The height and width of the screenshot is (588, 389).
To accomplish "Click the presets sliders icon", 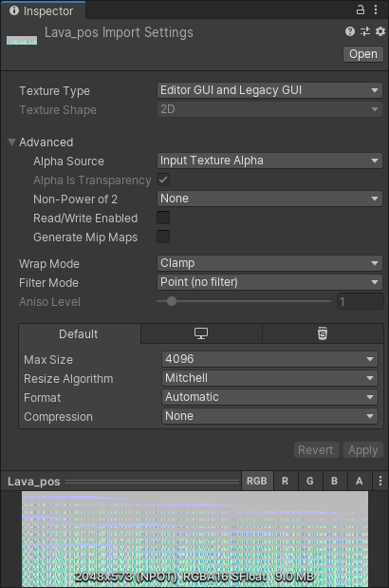I will 365,31.
